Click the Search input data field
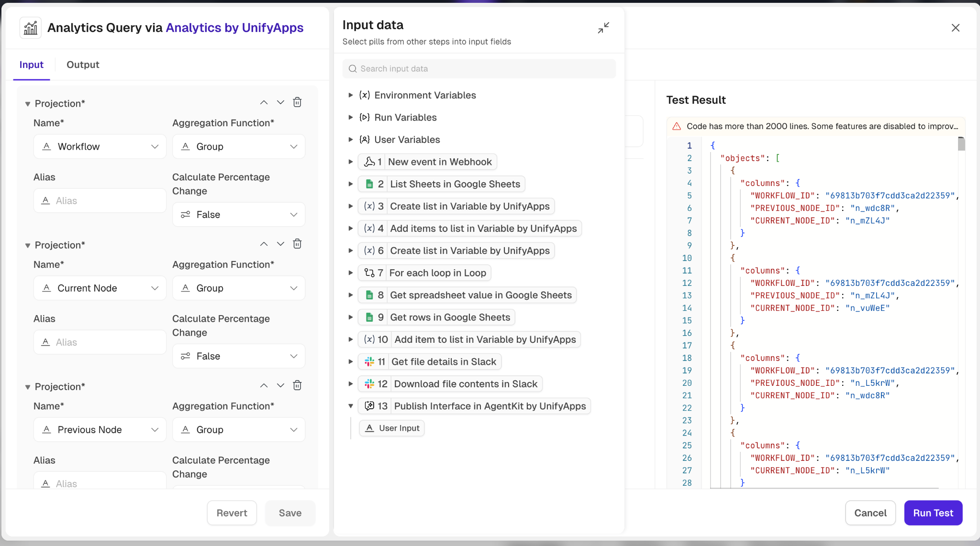Viewport: 980px width, 546px height. tap(479, 69)
